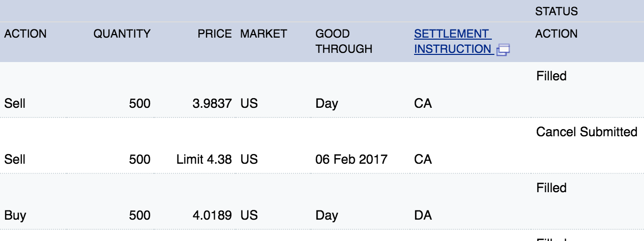
Task: Click the Quantity column header
Action: (x=122, y=34)
